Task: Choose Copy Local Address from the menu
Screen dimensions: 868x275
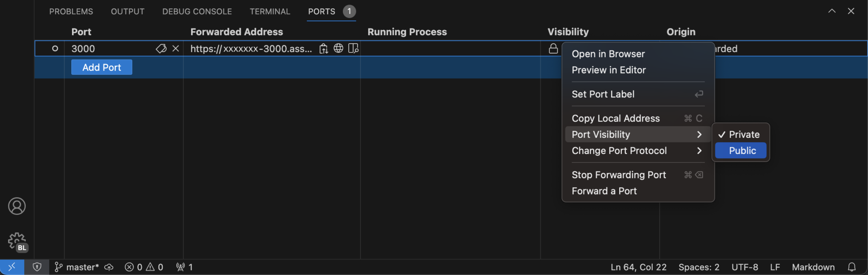Action: 615,118
